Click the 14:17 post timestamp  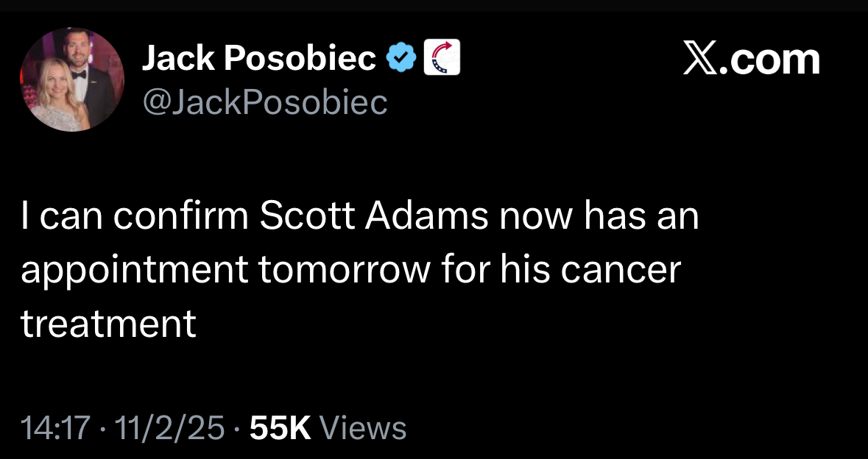pyautogui.click(x=57, y=428)
